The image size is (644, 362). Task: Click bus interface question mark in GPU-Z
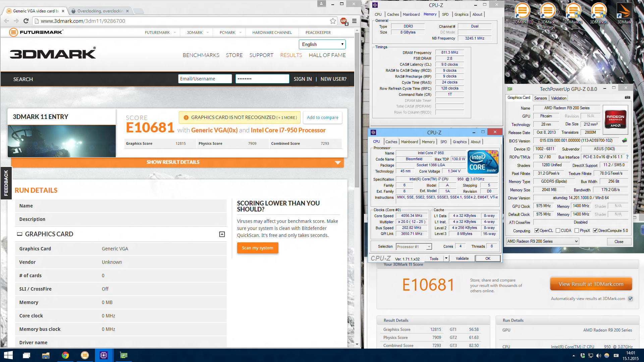[627, 157]
